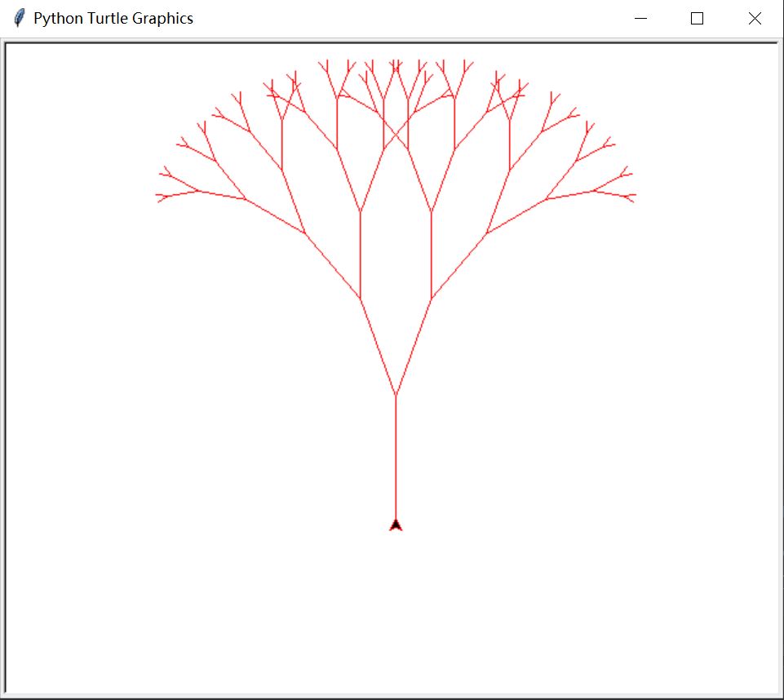Click the 'Python Turtle Graphics' title text
The image size is (784, 700).
[x=113, y=19]
